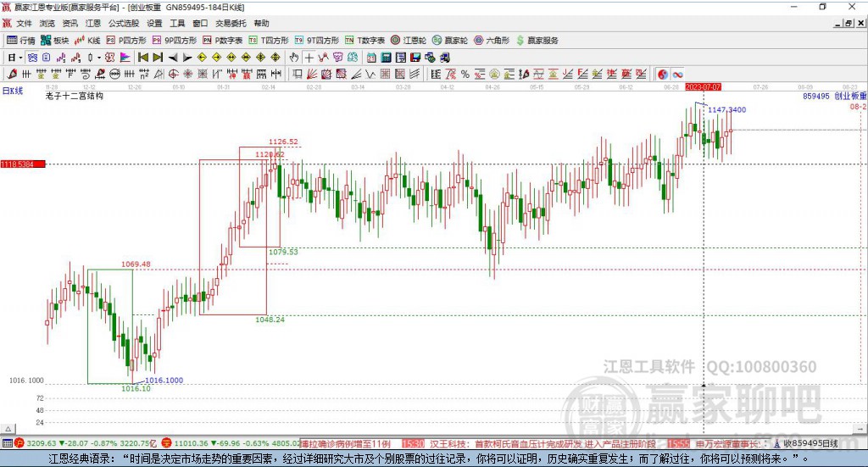Select the Gann fan lines icon

pyautogui.click(x=312, y=74)
